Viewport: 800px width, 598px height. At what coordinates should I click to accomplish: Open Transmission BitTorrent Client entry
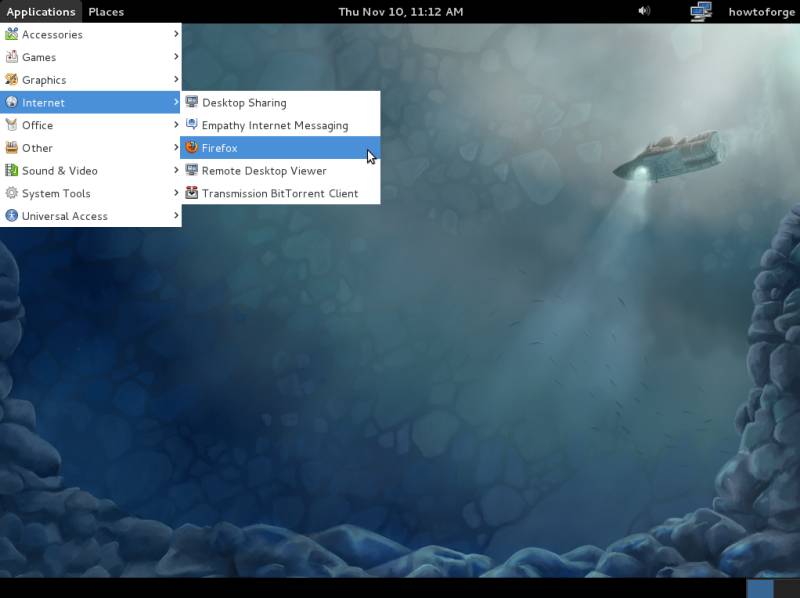click(x=280, y=193)
